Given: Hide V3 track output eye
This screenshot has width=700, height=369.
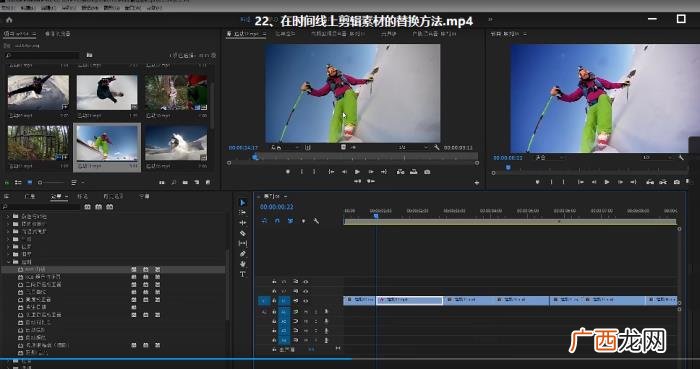Looking at the screenshot, I should (306, 282).
